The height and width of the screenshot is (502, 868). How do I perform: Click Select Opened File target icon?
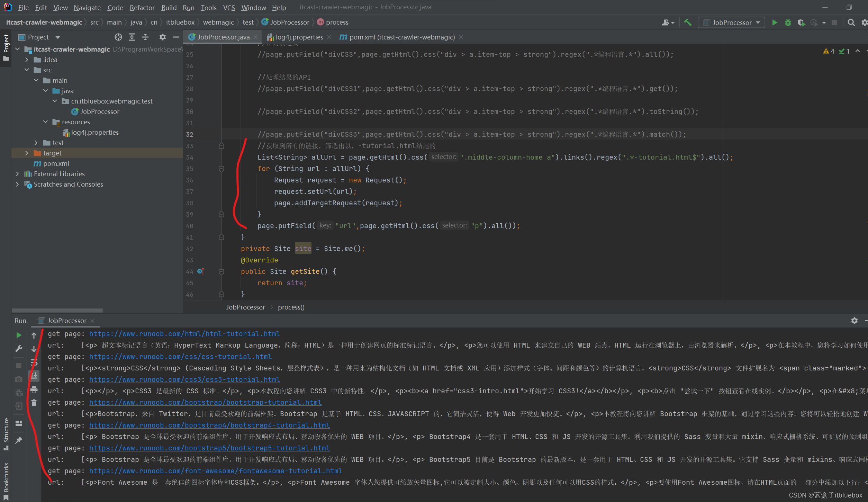pos(118,37)
